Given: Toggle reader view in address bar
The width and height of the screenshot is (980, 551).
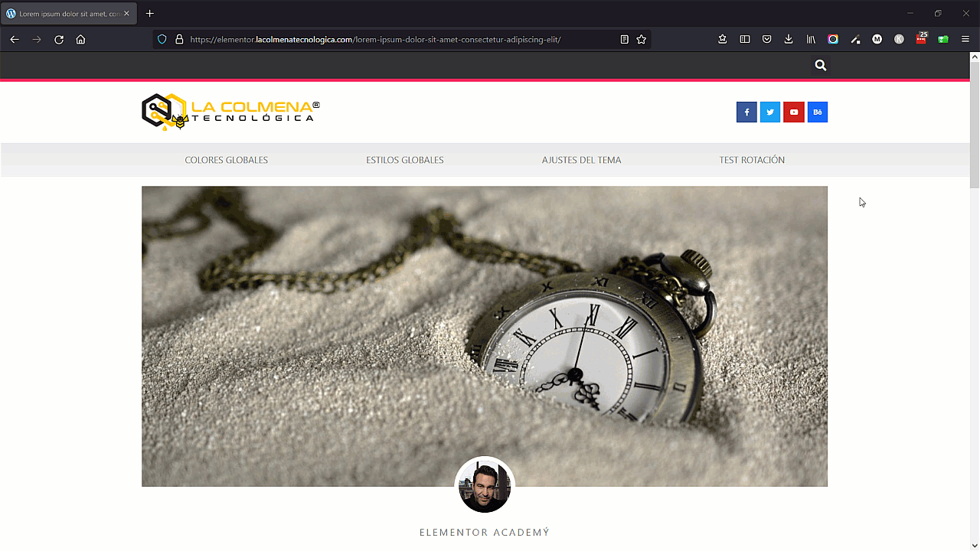Looking at the screenshot, I should click(624, 40).
